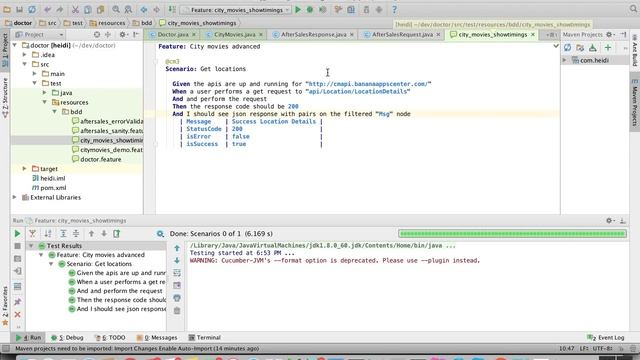Click the Help question mark icon

(394, 9)
